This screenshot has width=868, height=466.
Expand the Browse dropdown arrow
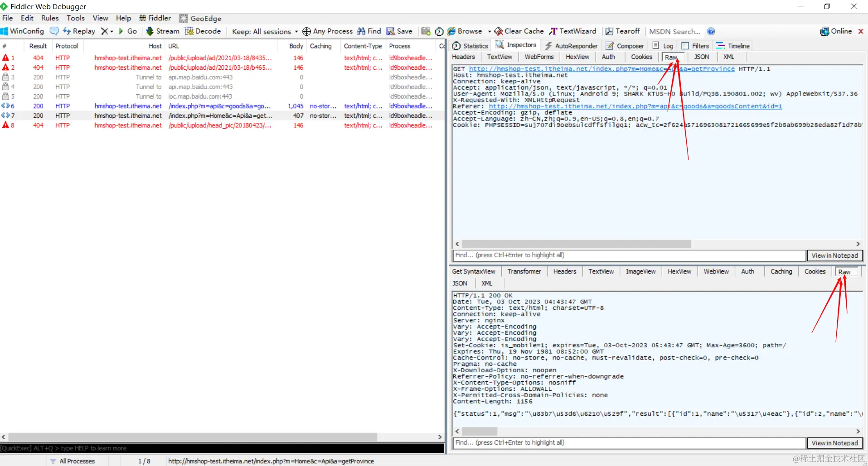(x=490, y=31)
